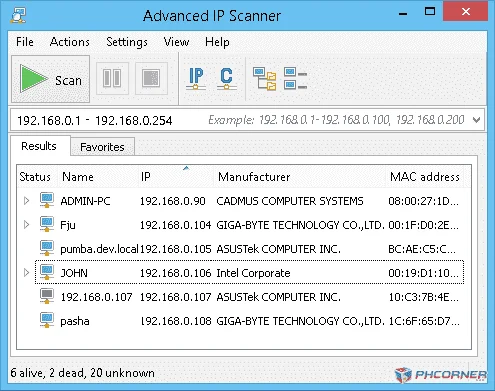Open the View menu

176,42
